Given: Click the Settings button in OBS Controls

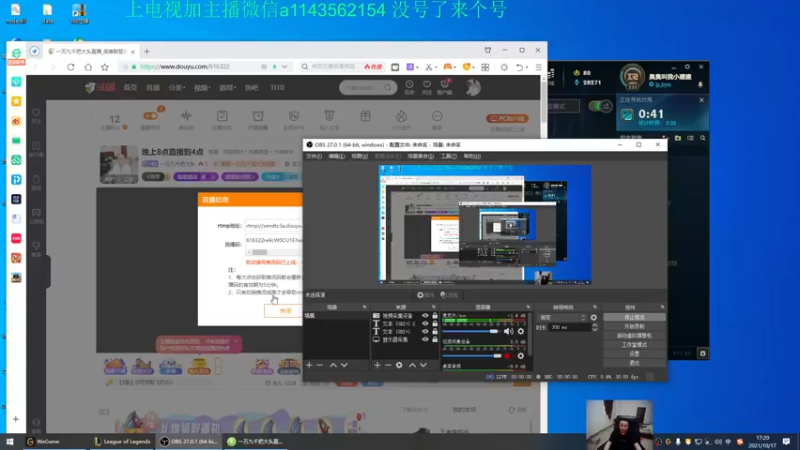Looking at the screenshot, I should (x=634, y=354).
